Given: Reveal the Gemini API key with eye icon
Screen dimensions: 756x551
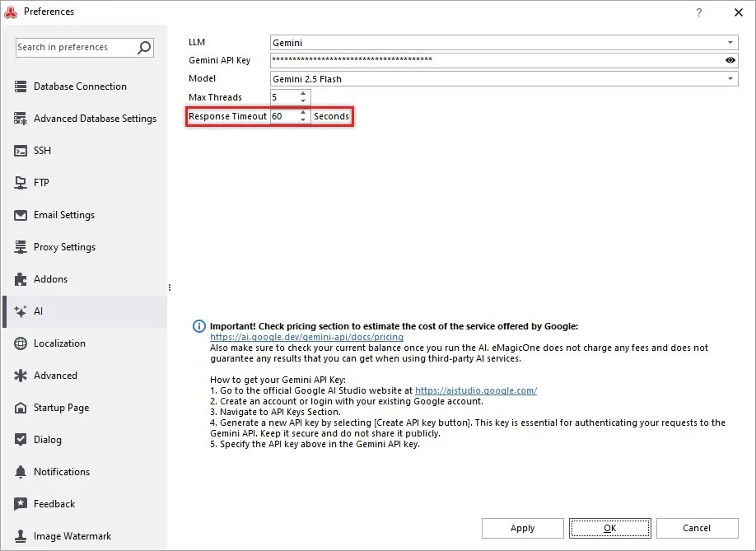Looking at the screenshot, I should 730,61.
